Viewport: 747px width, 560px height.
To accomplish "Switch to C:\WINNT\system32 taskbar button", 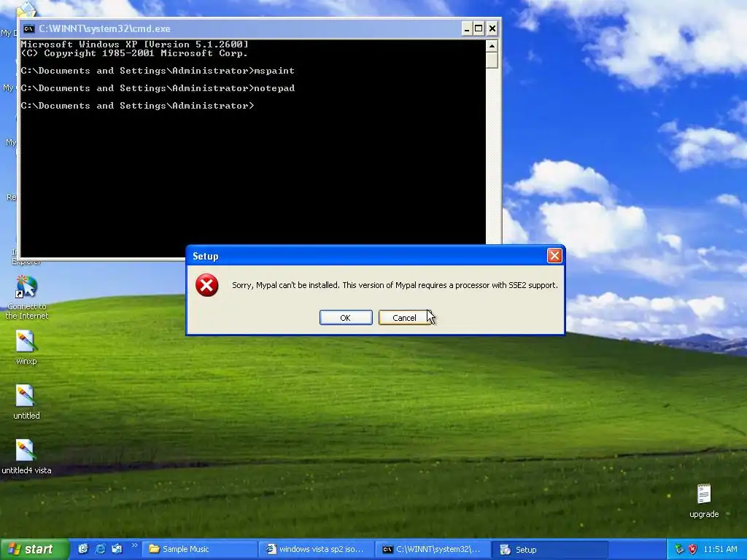I will click(433, 550).
